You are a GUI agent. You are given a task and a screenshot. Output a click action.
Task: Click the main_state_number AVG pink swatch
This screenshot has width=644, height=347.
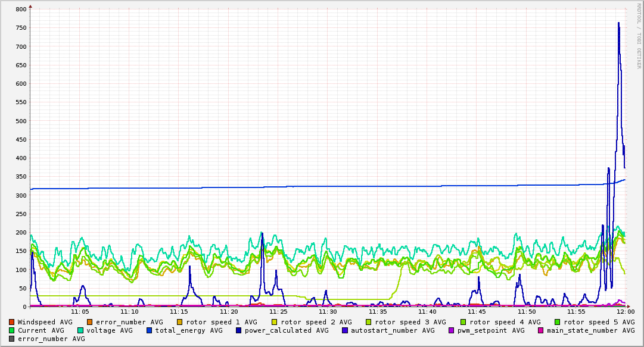(541, 330)
